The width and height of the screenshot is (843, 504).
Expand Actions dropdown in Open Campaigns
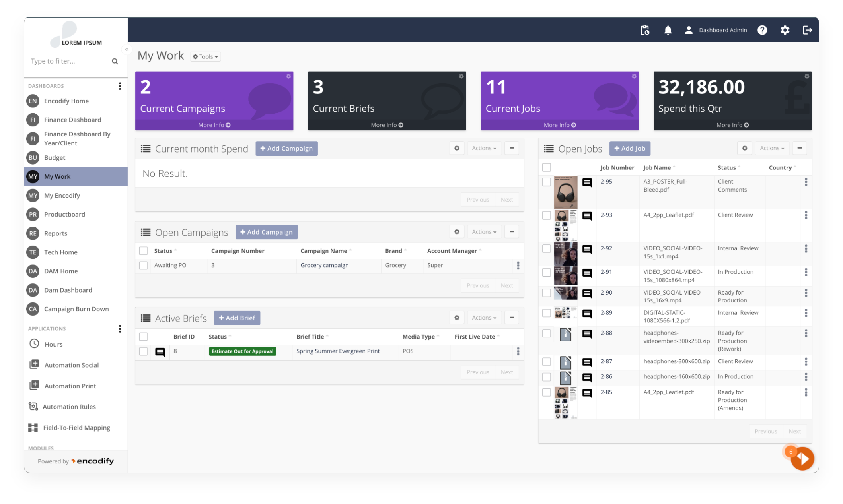(483, 232)
